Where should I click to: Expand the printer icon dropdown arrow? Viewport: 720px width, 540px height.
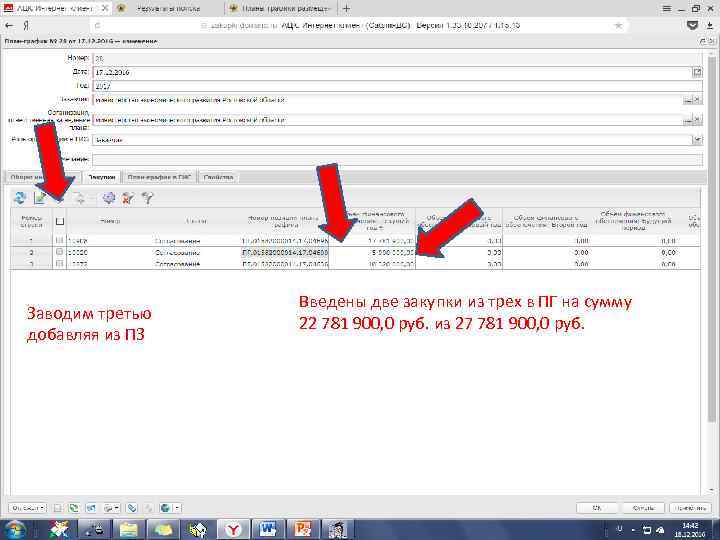pos(117,508)
